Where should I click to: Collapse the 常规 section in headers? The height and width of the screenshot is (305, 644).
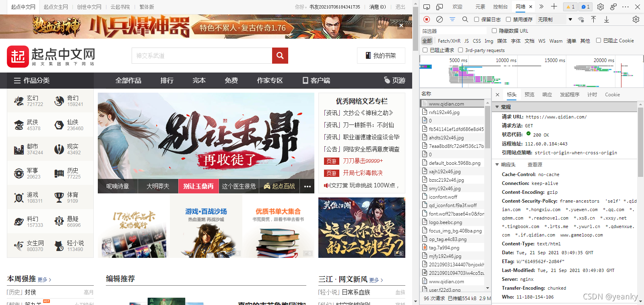click(497, 107)
